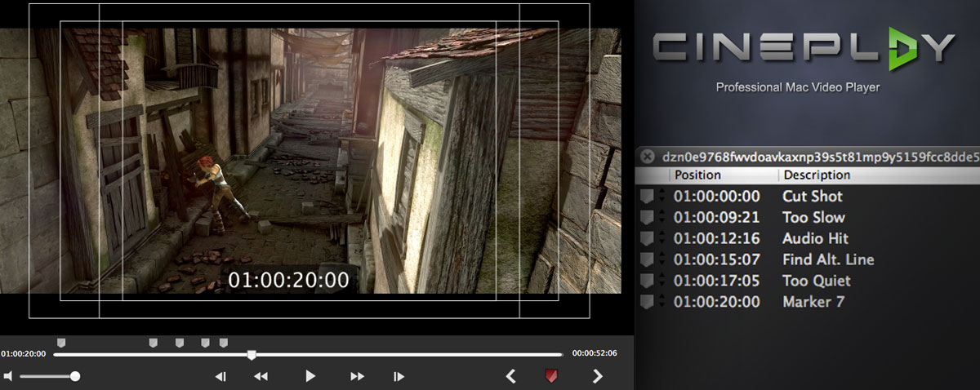Click the current timecode left of the scrub bar

(x=24, y=354)
